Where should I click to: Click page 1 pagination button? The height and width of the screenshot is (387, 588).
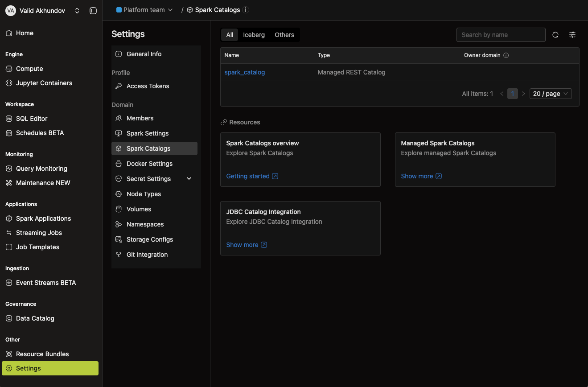point(513,94)
